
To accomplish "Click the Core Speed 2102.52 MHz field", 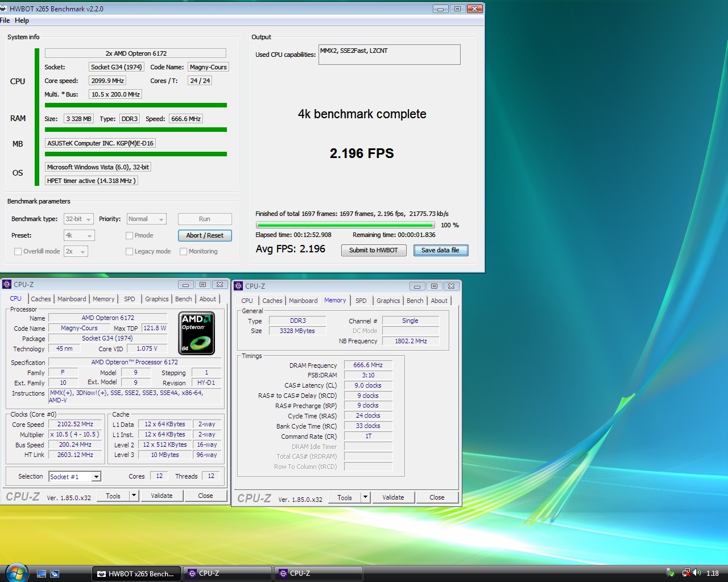I will click(75, 424).
